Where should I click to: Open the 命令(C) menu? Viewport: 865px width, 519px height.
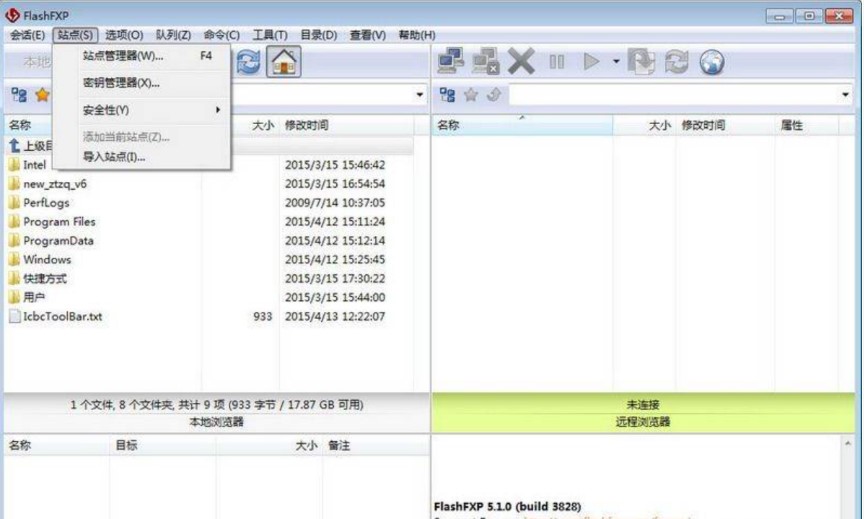(x=222, y=35)
